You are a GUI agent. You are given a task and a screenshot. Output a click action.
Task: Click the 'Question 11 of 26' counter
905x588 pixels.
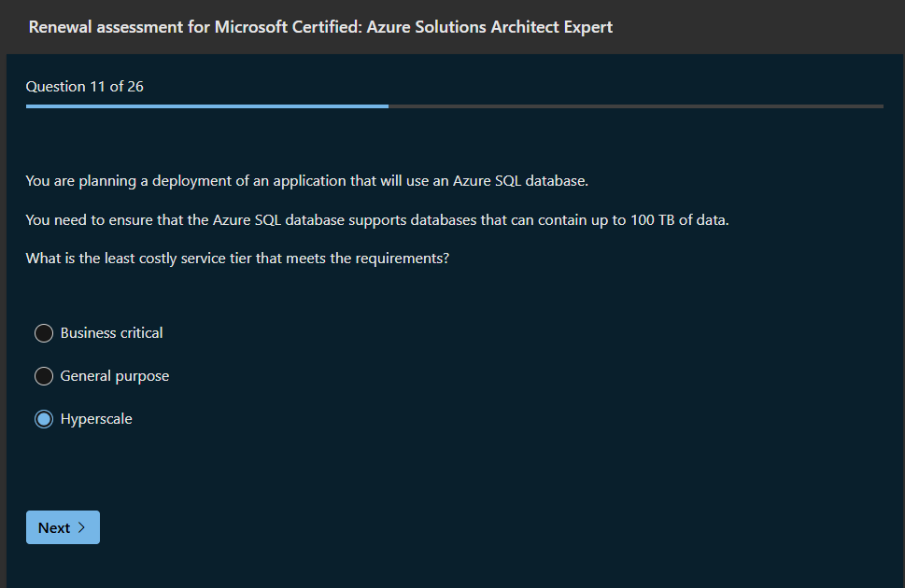click(x=85, y=87)
